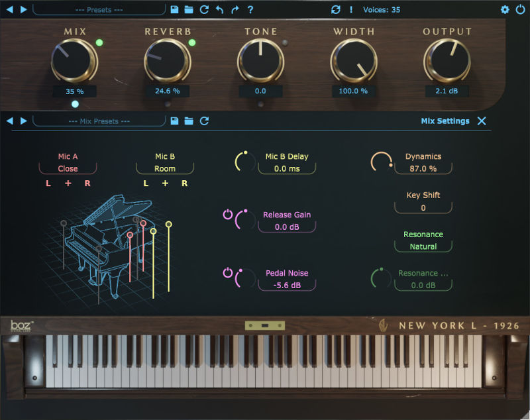Reload the Mix Presets with refresh icon
Screen dimensions: 530x420
pyautogui.click(x=204, y=121)
